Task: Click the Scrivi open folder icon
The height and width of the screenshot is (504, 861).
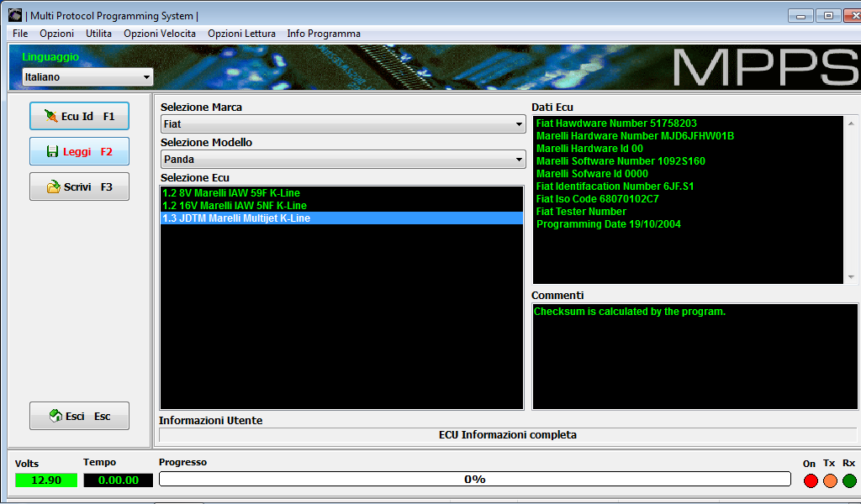Action: click(53, 186)
